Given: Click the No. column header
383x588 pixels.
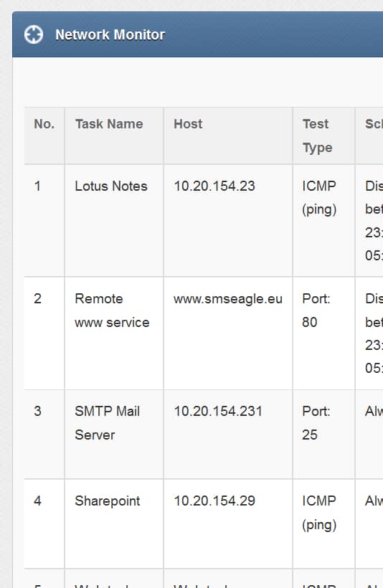Looking at the screenshot, I should pyautogui.click(x=44, y=124).
